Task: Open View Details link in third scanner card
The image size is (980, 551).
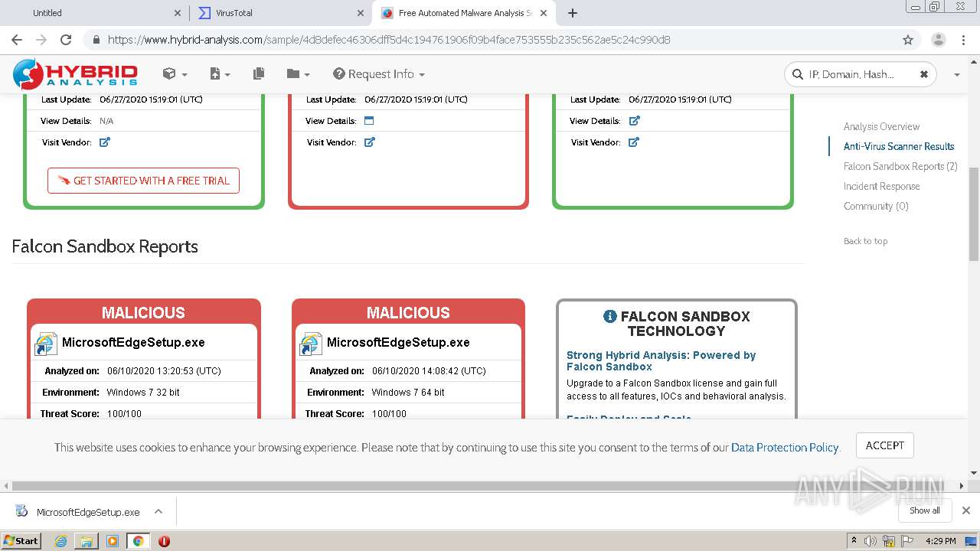Action: (634, 120)
